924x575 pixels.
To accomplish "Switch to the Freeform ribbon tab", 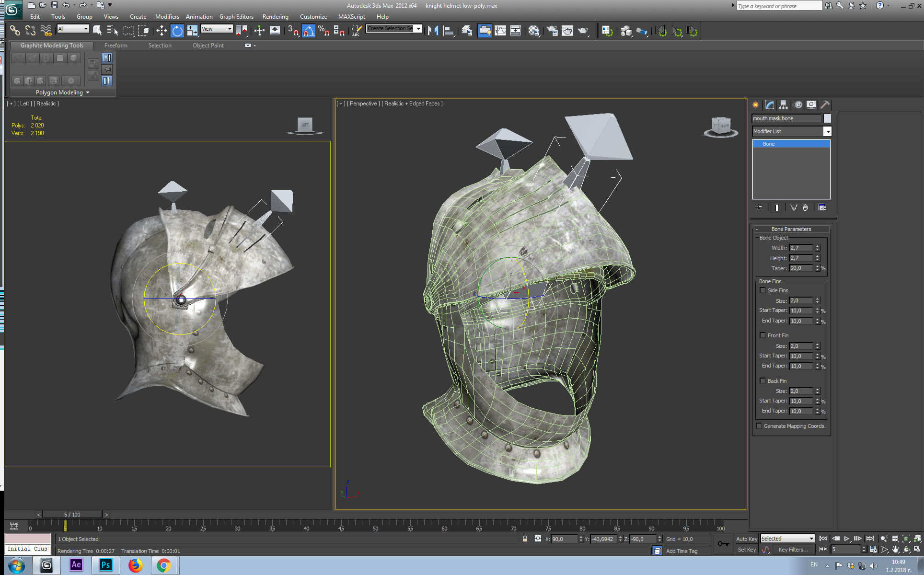I will point(115,46).
